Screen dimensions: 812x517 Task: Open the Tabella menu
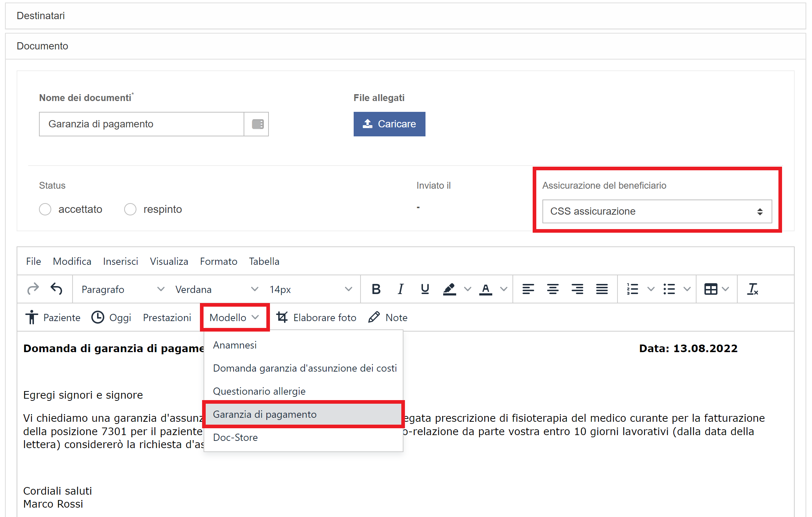264,261
